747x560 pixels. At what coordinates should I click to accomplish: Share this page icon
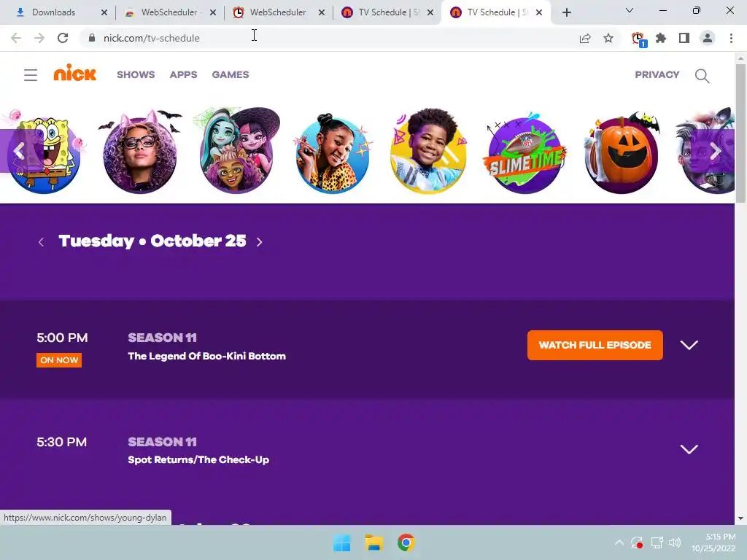tap(585, 38)
